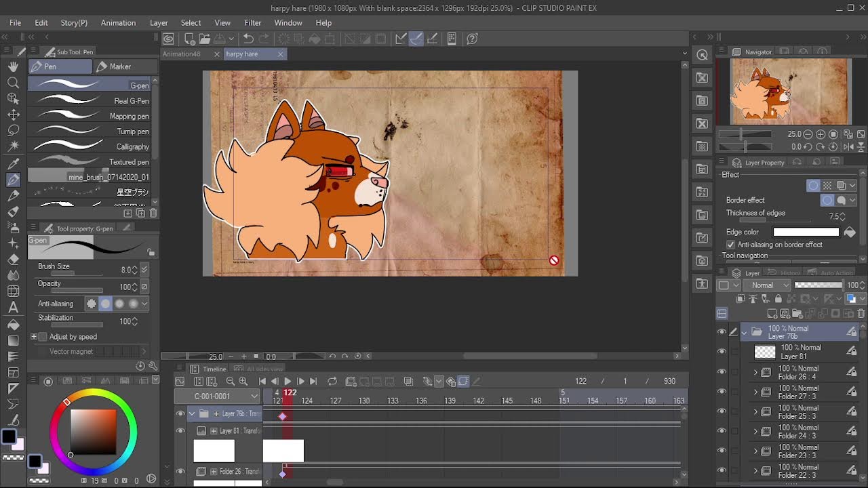Play the animation in the timeline
The height and width of the screenshot is (488, 868).
(x=288, y=382)
